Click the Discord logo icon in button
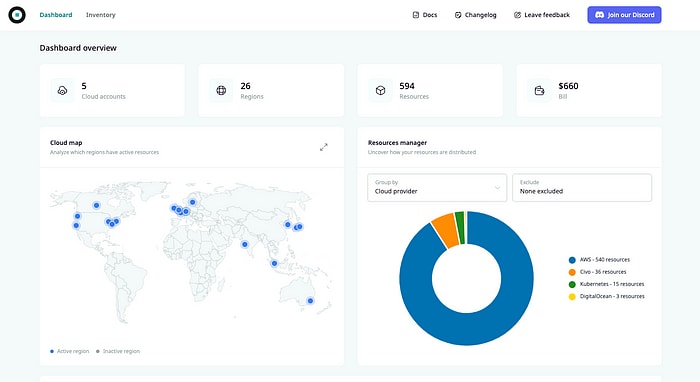This screenshot has height=382, width=700. 600,15
